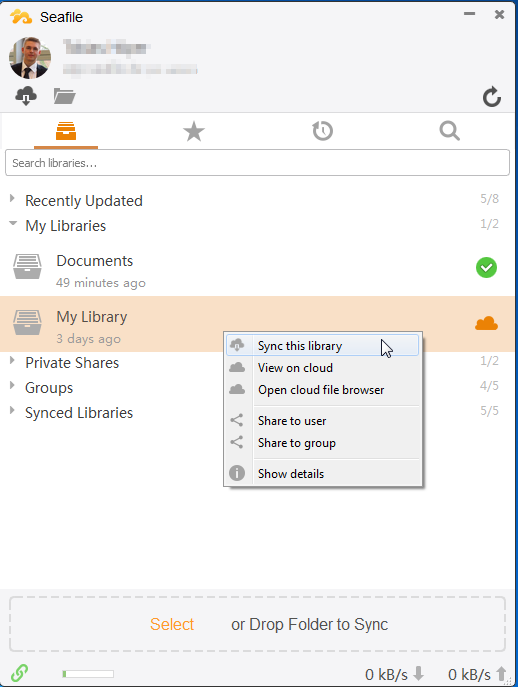The image size is (518, 687).
Task: Click the Select link to pick a folder
Action: point(172,624)
